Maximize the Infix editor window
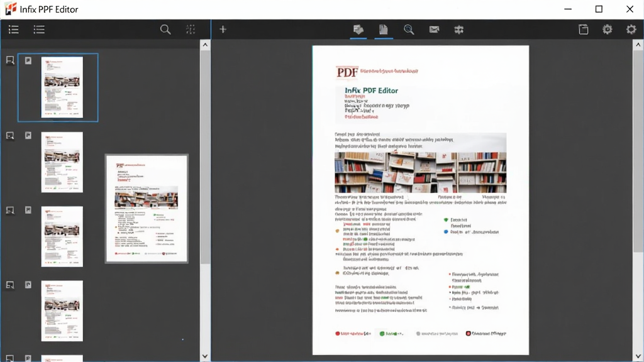The width and height of the screenshot is (644, 362). [x=599, y=9]
